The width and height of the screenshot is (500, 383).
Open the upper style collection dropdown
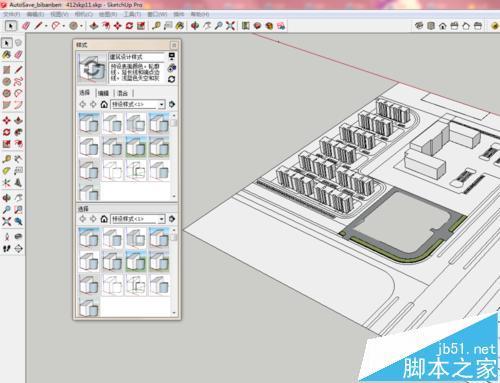click(x=138, y=104)
